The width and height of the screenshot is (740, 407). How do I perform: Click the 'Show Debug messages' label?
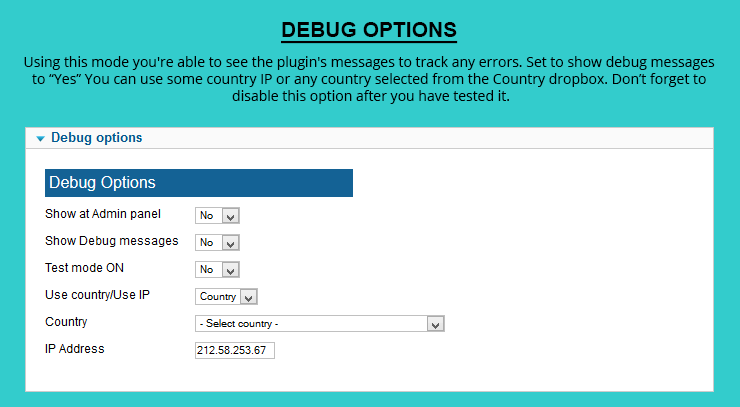(111, 241)
